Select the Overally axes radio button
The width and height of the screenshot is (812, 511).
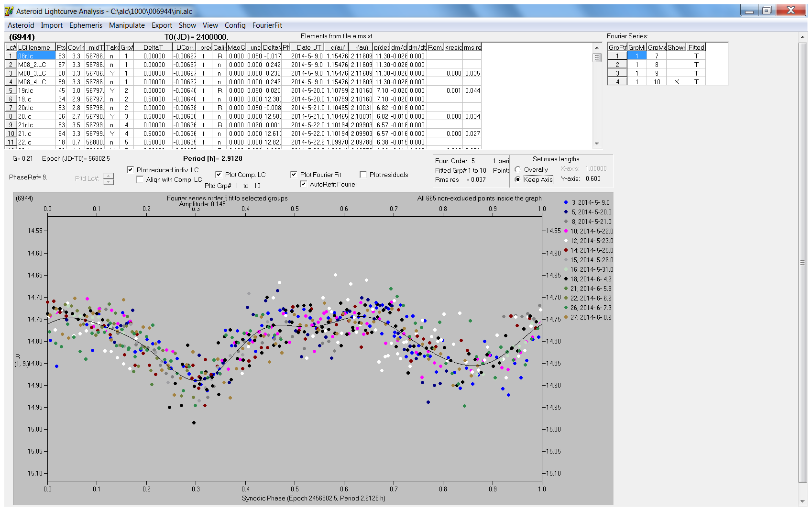[x=517, y=169]
